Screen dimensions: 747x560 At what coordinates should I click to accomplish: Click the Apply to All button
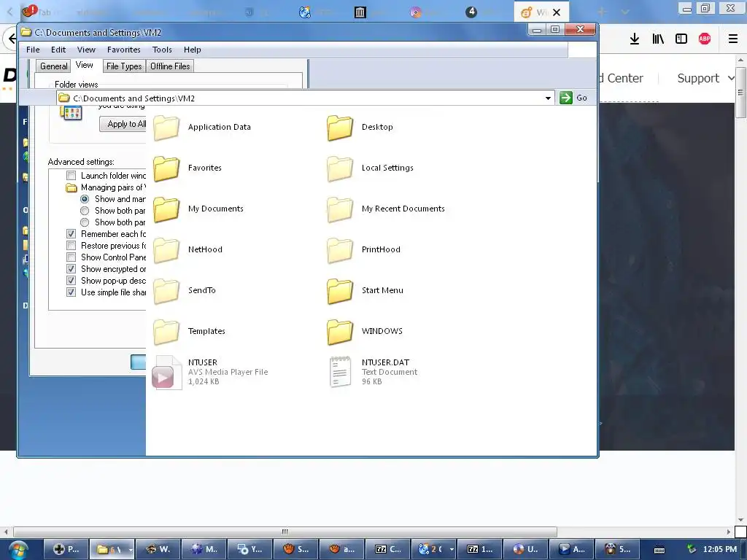pyautogui.click(x=123, y=124)
